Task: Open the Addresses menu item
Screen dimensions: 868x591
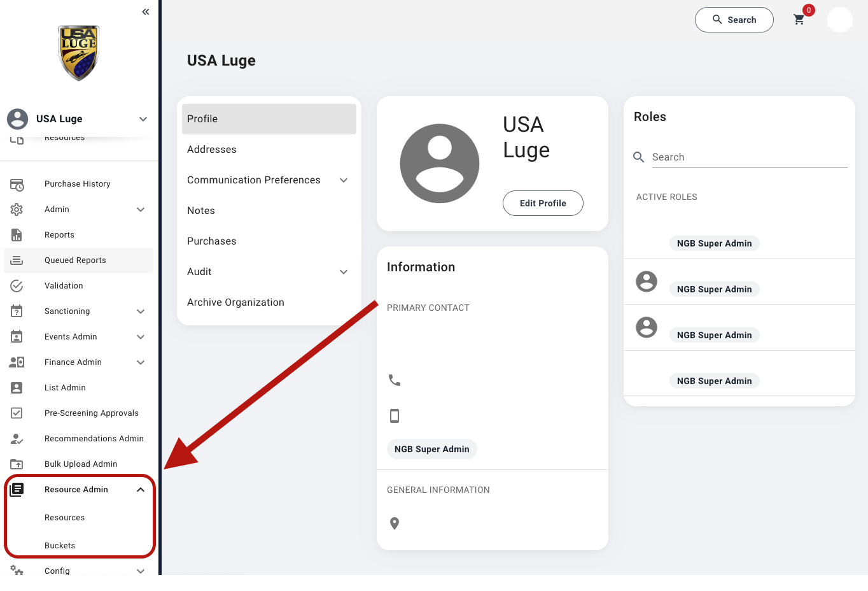Action: 269,150
